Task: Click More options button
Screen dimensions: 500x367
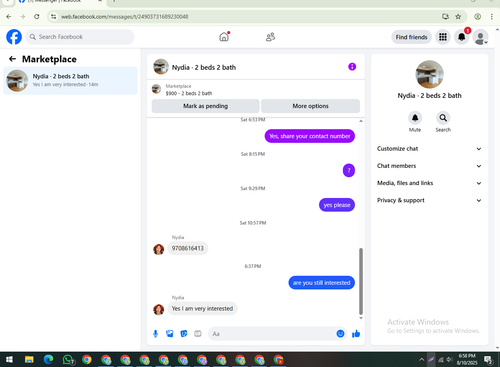Action: 310,106
